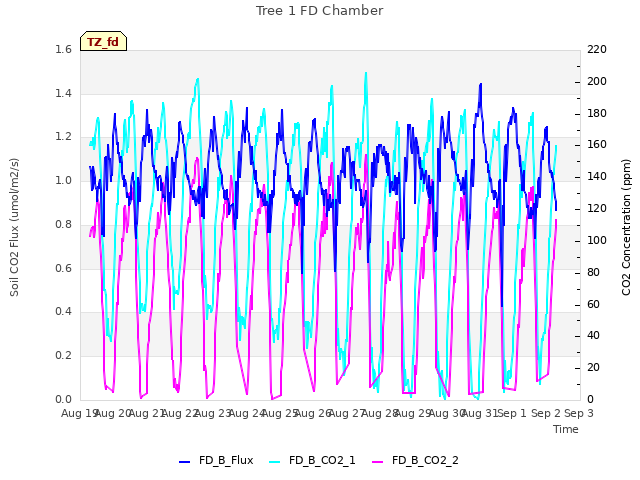The width and height of the screenshot is (640, 480).
Task: Click the cyan FD_B_CO2_1 legend swatch
Action: coord(275,462)
